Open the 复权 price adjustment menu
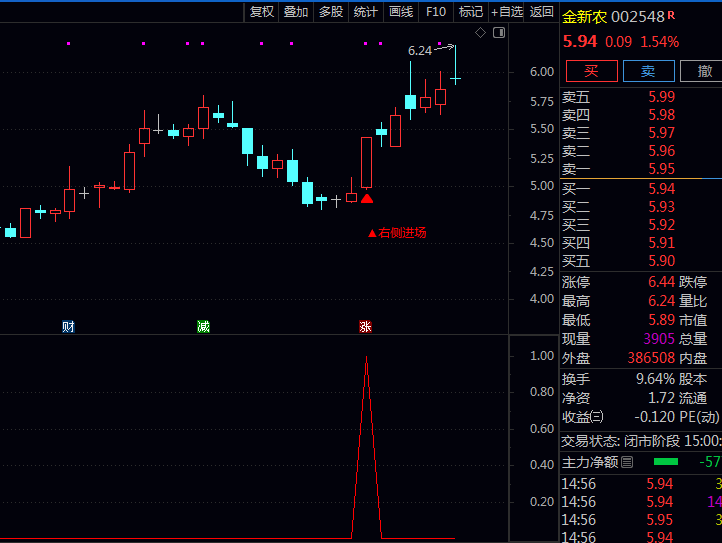The image size is (722, 543). [262, 12]
